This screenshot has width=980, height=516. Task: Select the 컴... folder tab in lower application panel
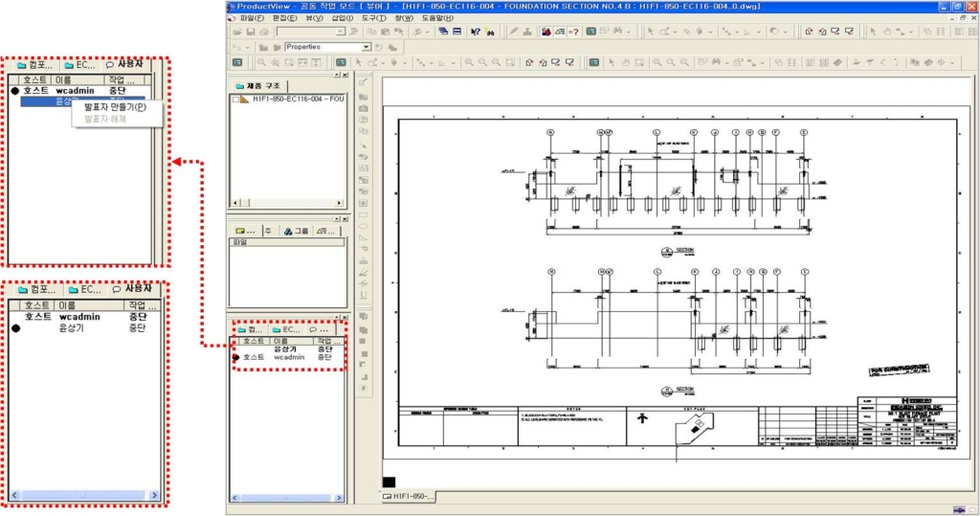point(250,329)
